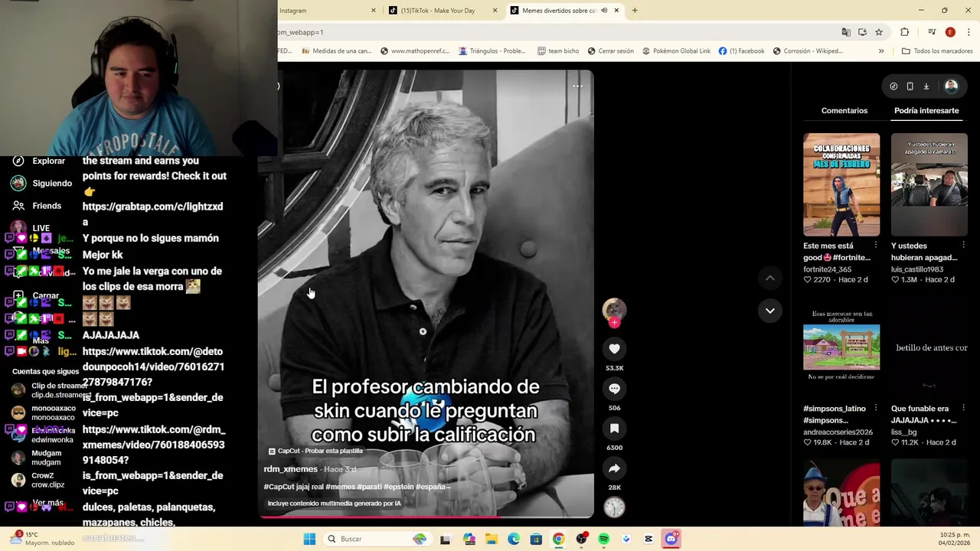The width and height of the screenshot is (980, 551).
Task: Open File Explorer from the taskbar
Action: coord(491,539)
